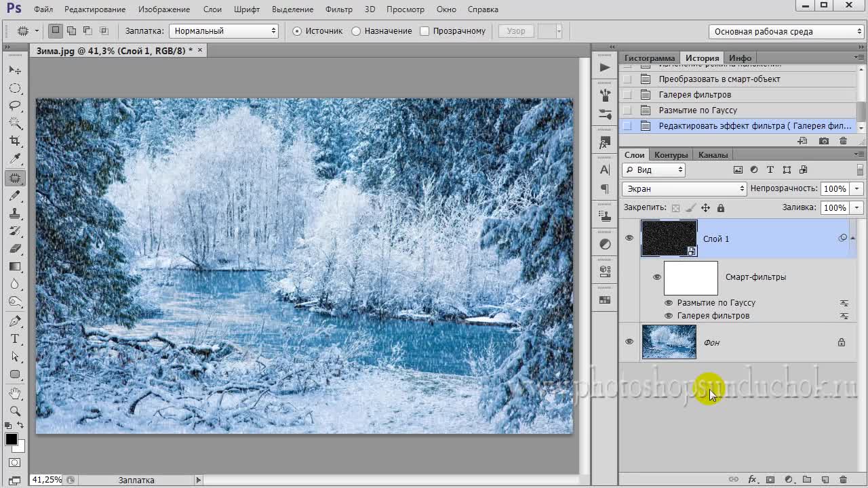Open the Character panel icon
Viewport: 868px width, 488px height.
coord(605,170)
